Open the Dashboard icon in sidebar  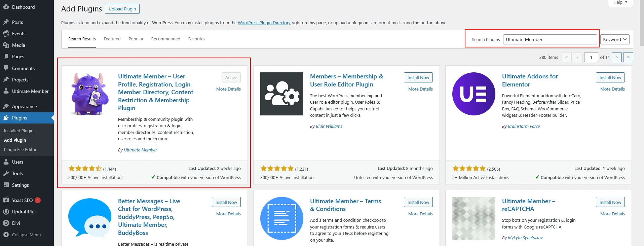click(6, 7)
